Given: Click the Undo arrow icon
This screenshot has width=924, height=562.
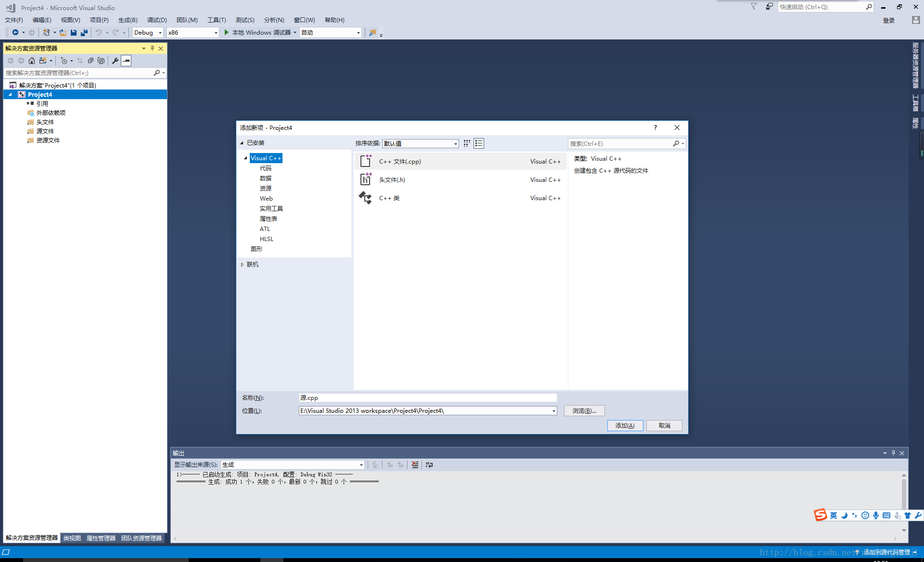Looking at the screenshot, I should pos(99,33).
